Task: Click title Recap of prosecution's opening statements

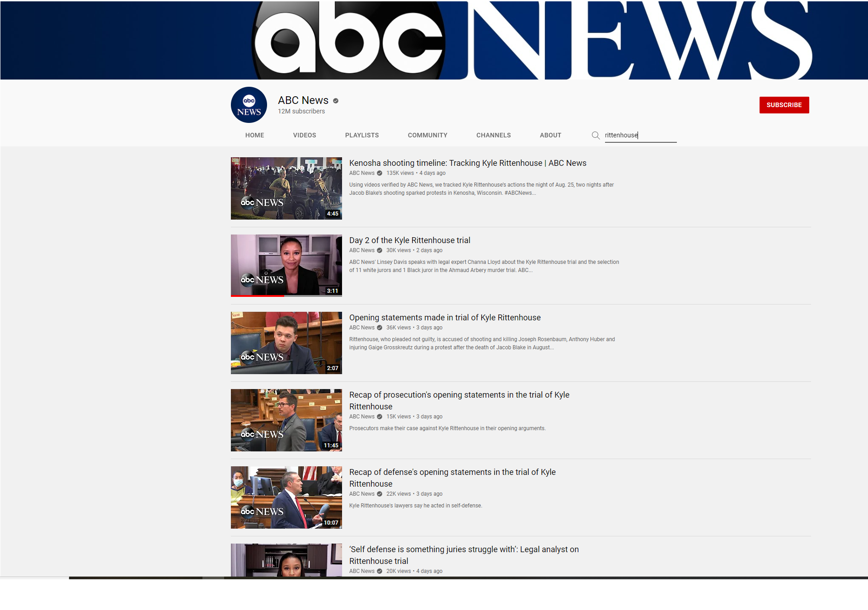Action: click(x=459, y=401)
